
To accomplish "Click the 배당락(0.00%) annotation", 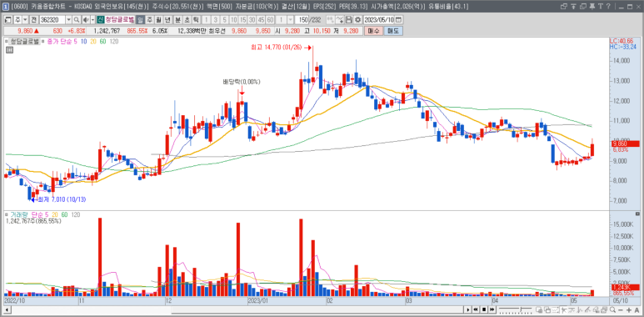I will coord(242,82).
